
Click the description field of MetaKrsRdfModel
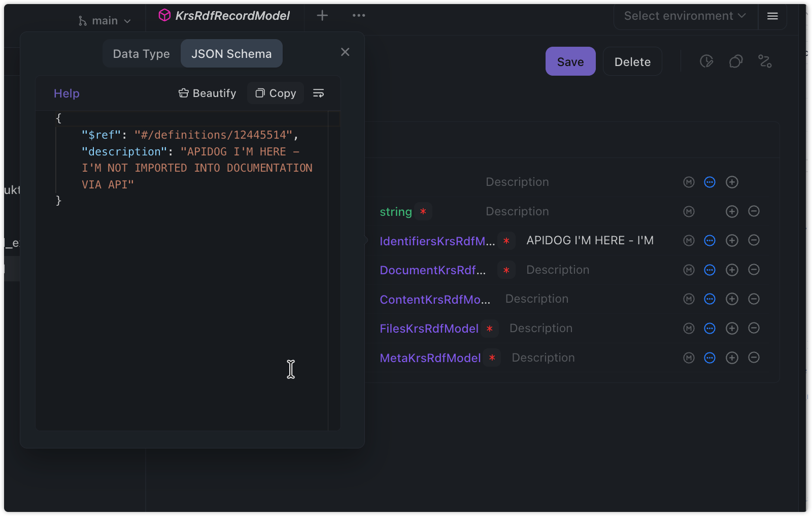[x=543, y=358]
